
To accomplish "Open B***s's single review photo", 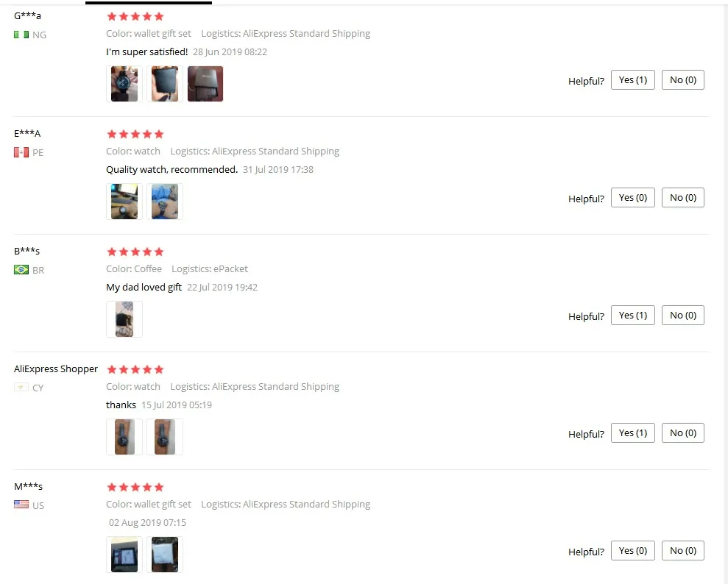I will point(124,319).
